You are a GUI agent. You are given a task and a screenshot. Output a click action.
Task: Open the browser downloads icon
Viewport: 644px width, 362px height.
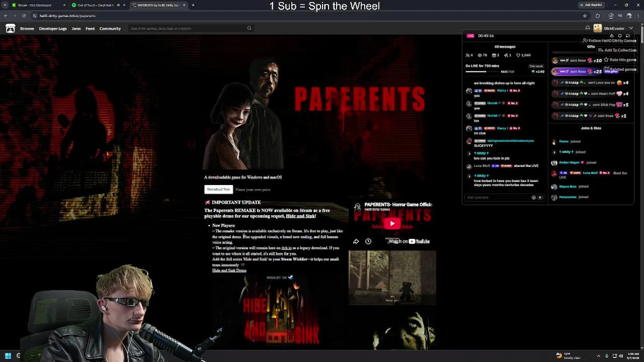point(611,16)
